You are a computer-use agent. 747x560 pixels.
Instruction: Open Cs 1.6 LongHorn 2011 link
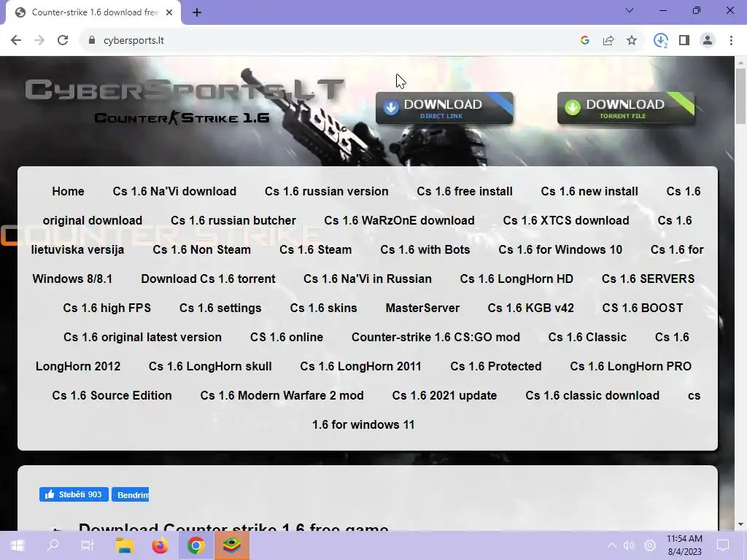click(x=360, y=366)
